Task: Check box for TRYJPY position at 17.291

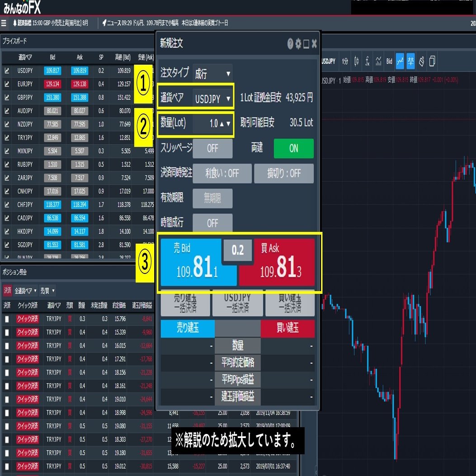Action: coord(7,359)
